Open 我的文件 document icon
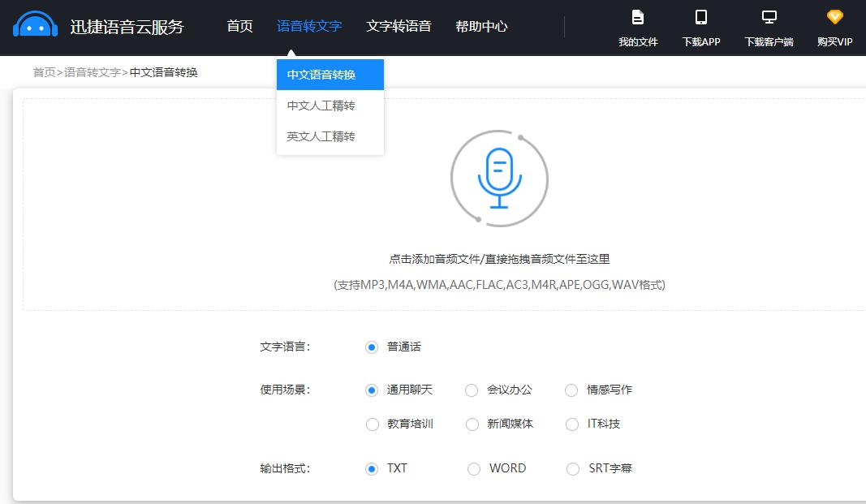866x504 pixels. coord(639,16)
